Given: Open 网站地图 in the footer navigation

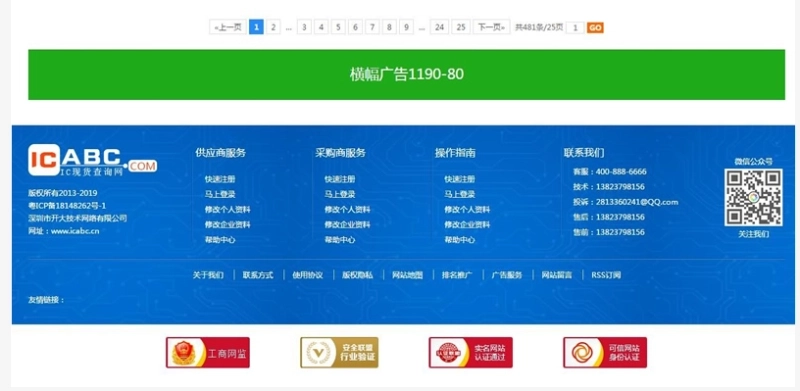Looking at the screenshot, I should click(407, 275).
